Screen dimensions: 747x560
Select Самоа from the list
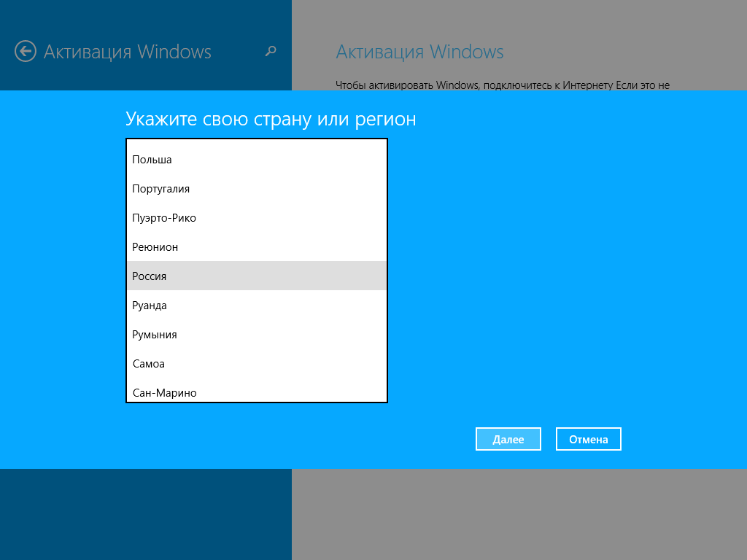tap(257, 363)
